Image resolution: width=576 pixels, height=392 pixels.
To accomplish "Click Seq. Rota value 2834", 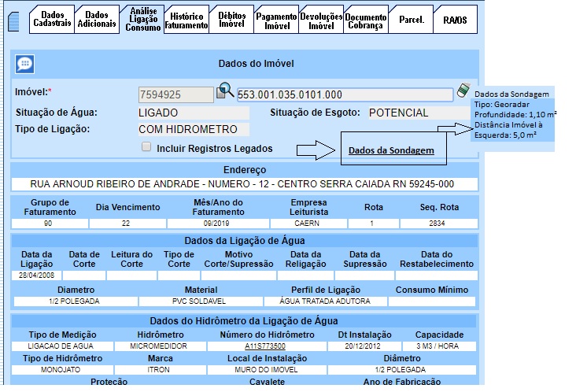I will pos(439,224).
